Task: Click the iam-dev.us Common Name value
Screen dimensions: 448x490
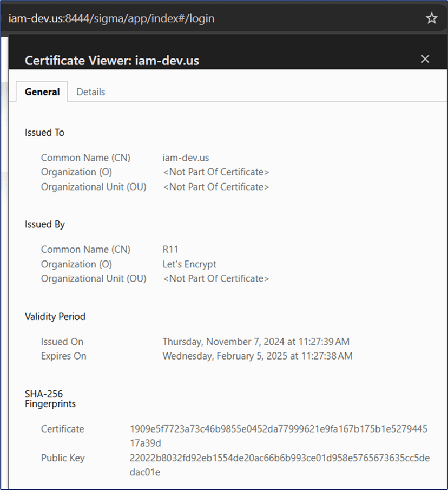Action: (186, 158)
